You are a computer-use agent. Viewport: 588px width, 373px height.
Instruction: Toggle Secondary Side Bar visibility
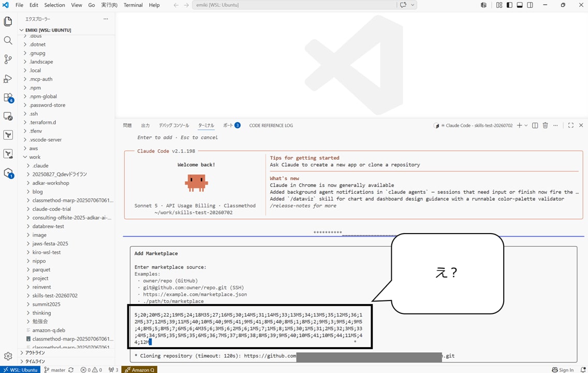pos(530,5)
